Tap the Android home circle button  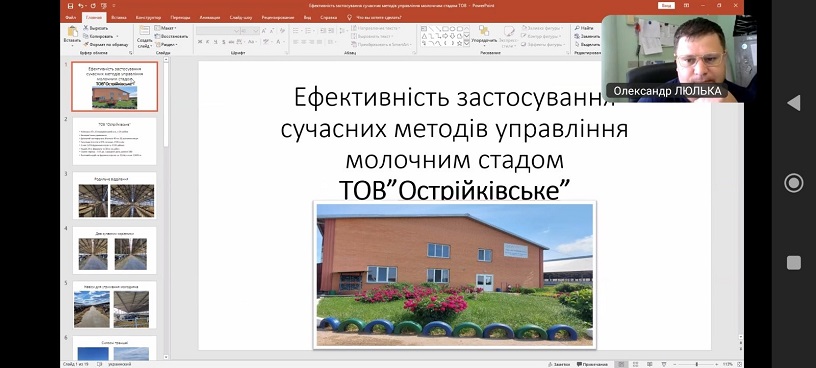(794, 183)
